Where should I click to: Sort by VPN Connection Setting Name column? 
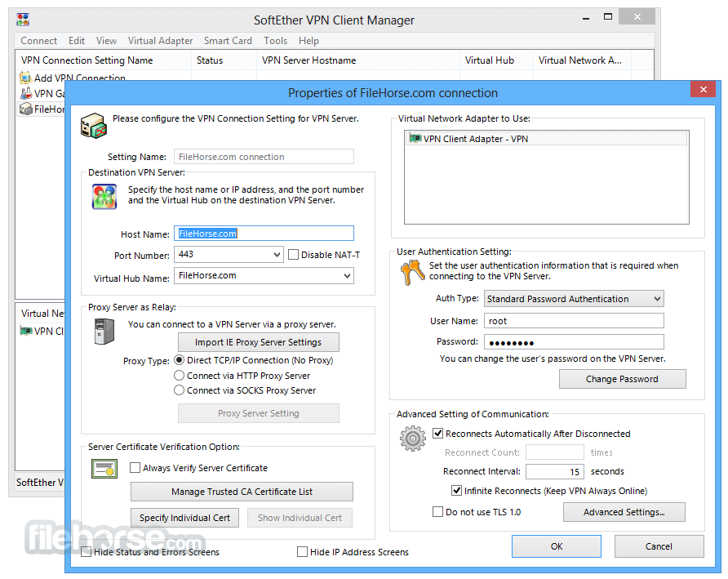(104, 60)
